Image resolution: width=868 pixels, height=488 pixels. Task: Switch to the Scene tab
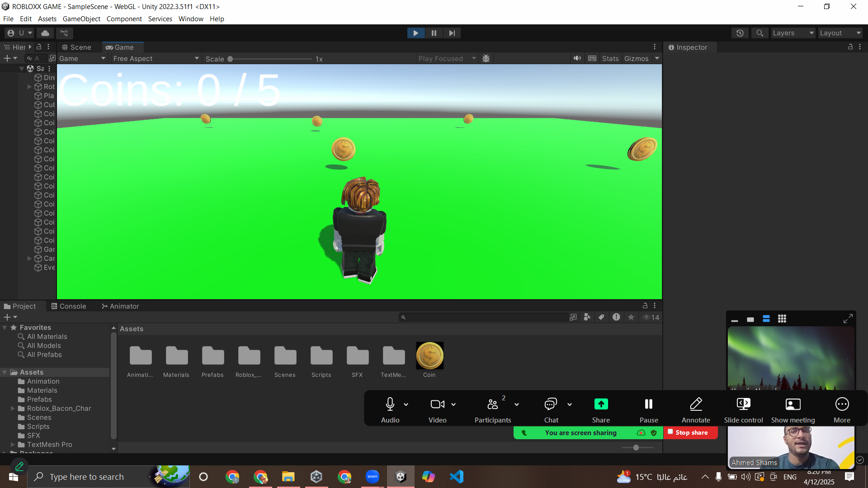point(76,47)
